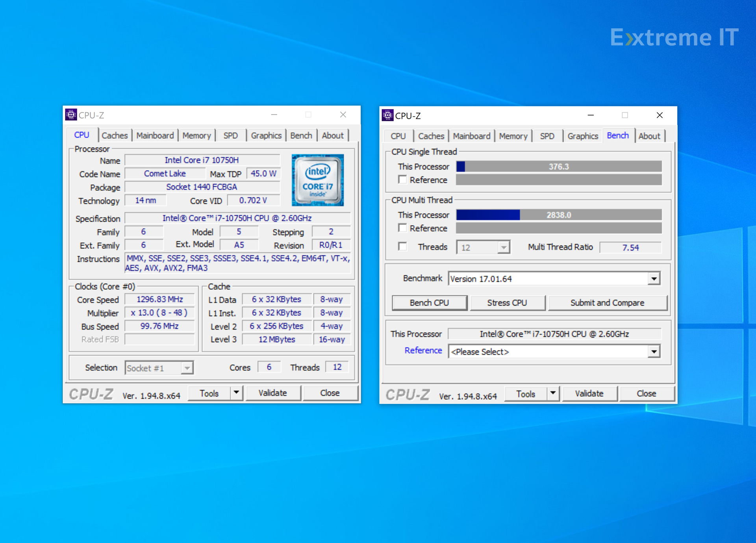Switch to Caches tab in left window
This screenshot has height=543, width=756.
click(115, 135)
